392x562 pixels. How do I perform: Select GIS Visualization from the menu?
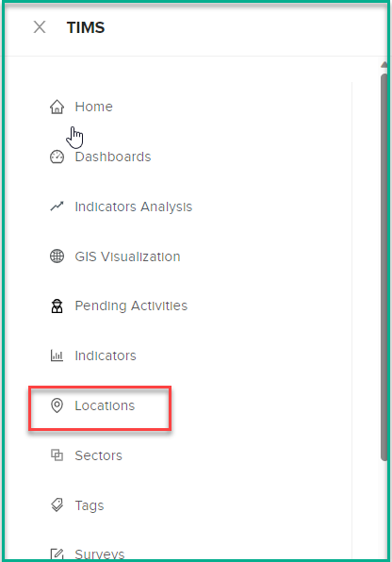coord(127,256)
